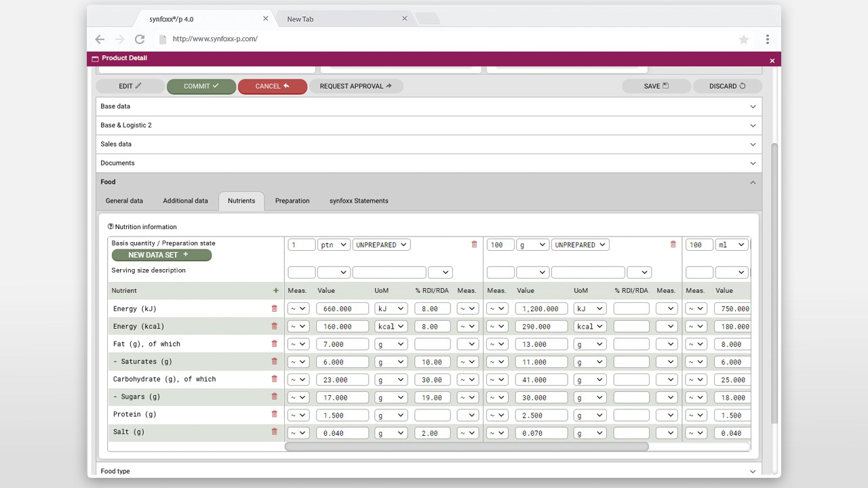The image size is (868, 488).
Task: Click the EDIT button
Action: pyautogui.click(x=130, y=86)
